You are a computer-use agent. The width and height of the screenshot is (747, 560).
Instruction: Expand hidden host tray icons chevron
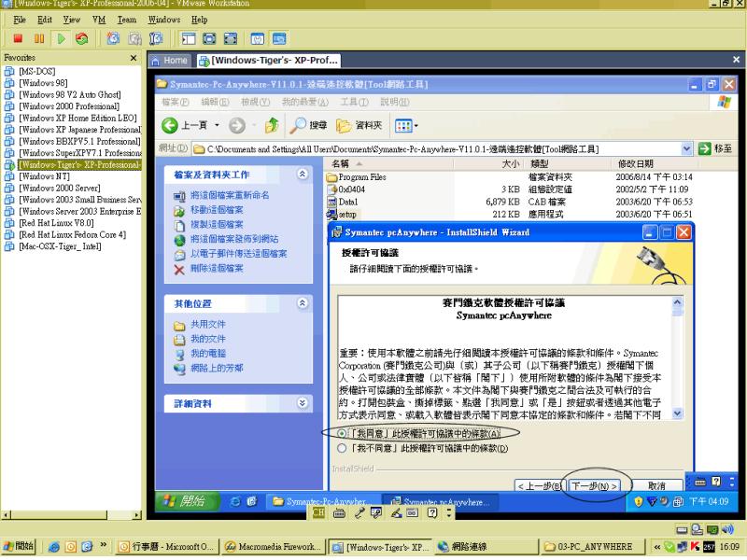pyautogui.click(x=657, y=547)
